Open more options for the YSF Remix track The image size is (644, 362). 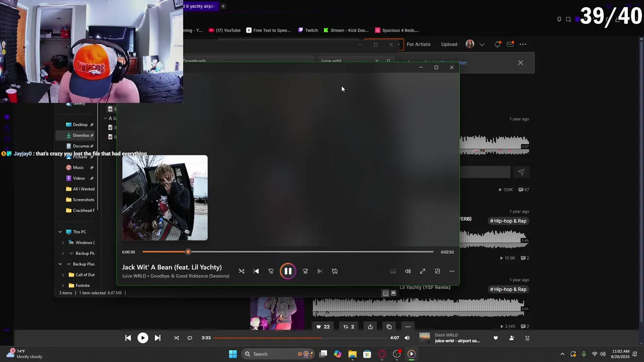click(x=408, y=327)
